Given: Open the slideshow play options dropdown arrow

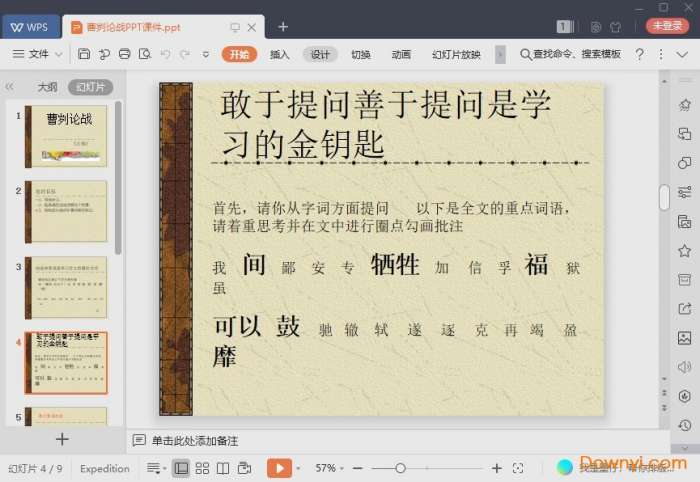Looking at the screenshot, I should pos(298,468).
